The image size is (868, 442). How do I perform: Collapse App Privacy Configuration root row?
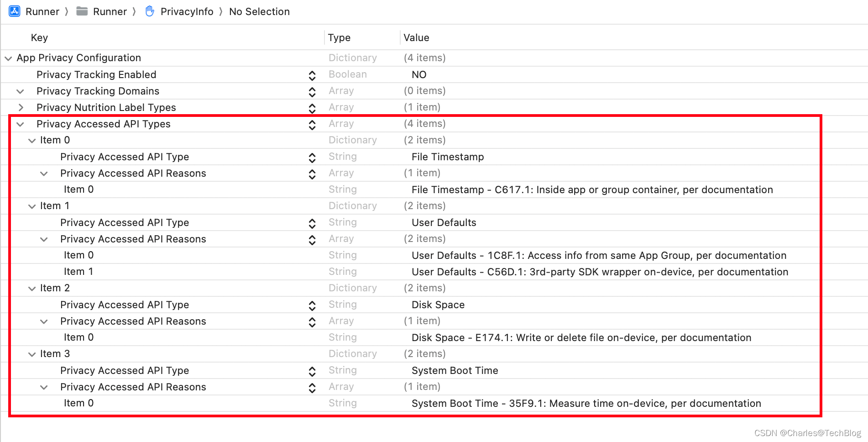8,58
